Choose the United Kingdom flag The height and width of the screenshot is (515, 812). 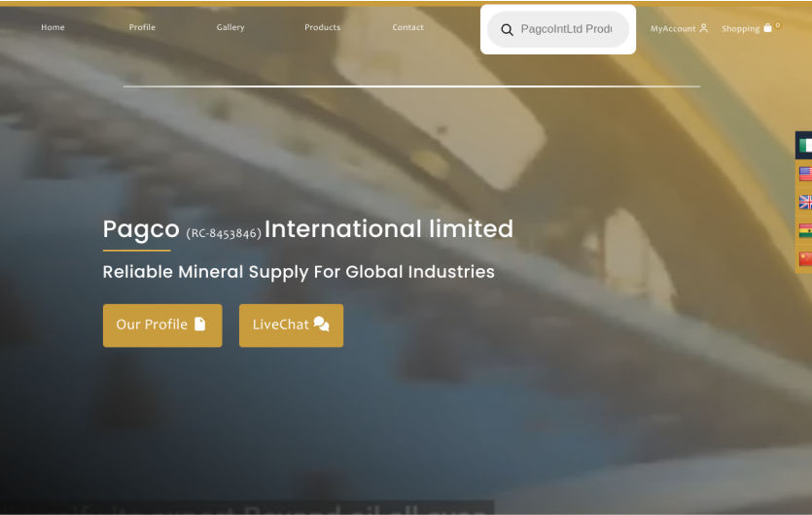click(805, 202)
